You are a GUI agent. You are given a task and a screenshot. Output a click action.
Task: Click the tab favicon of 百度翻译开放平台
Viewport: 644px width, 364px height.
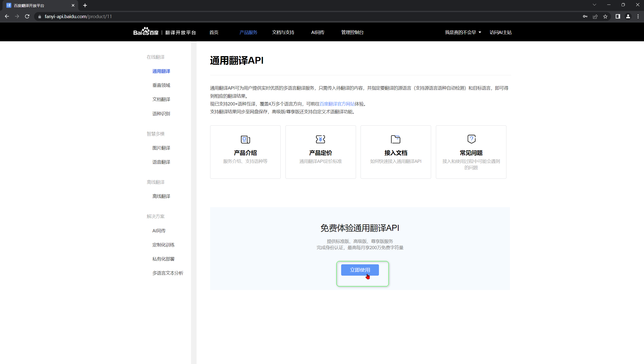tap(9, 5)
